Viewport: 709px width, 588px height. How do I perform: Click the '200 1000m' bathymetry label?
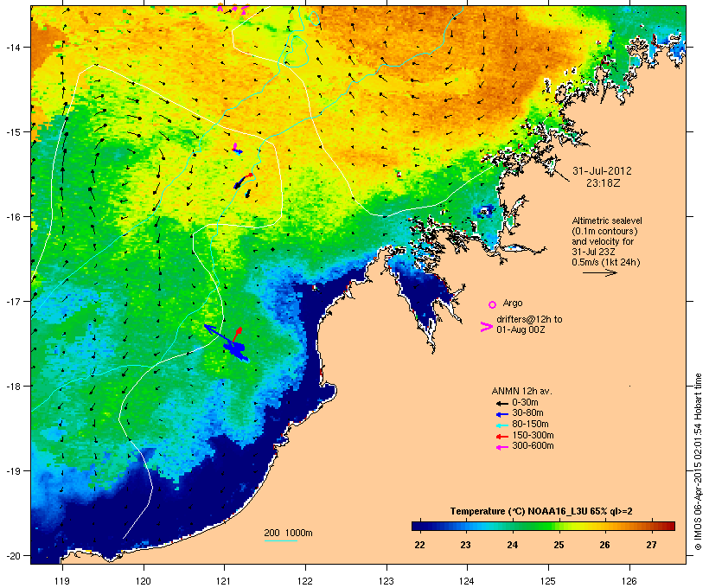pyautogui.click(x=288, y=533)
